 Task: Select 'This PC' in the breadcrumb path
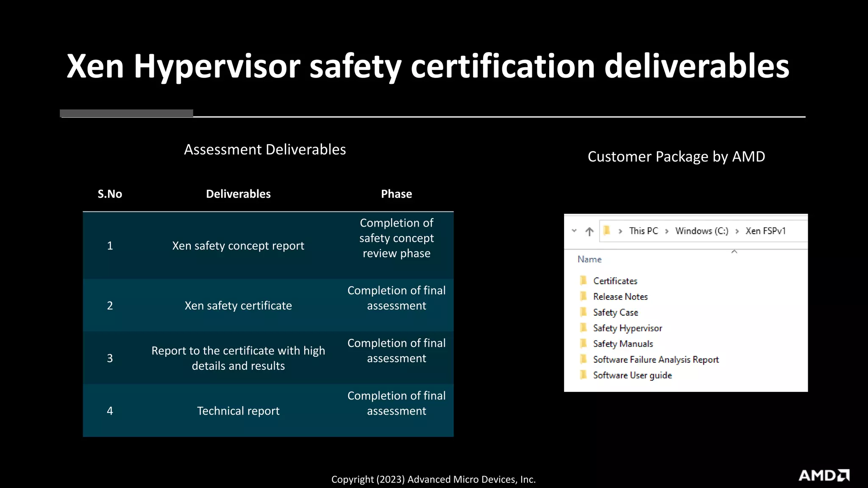[643, 231]
